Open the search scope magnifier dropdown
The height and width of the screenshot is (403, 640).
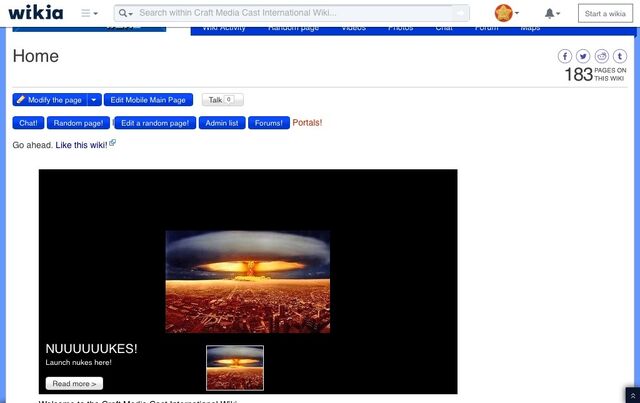(x=126, y=13)
